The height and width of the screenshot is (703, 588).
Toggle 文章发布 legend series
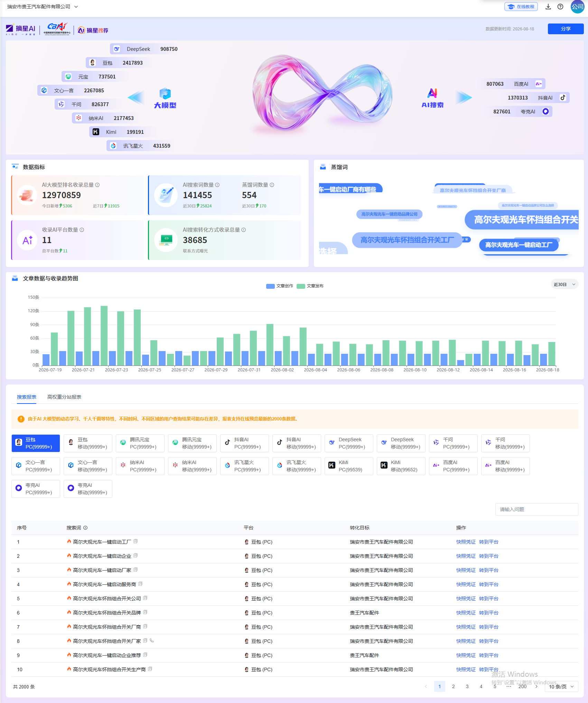(x=310, y=286)
